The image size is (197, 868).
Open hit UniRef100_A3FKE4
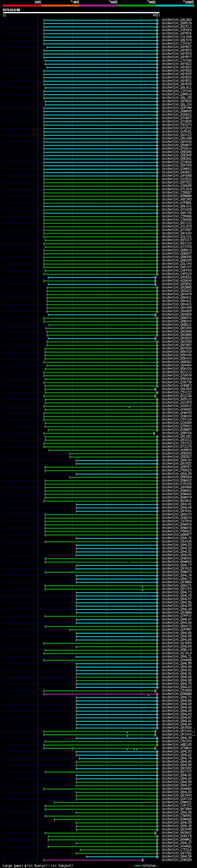click(177, 30)
